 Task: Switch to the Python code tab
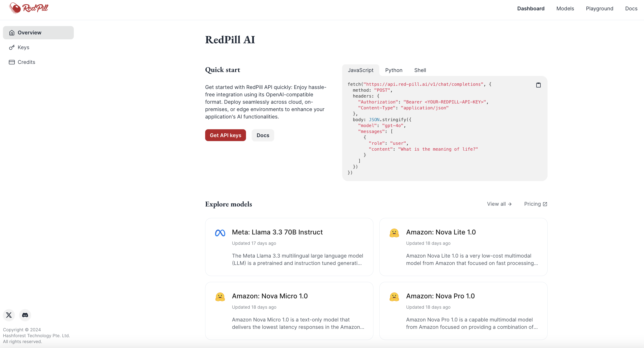point(394,70)
